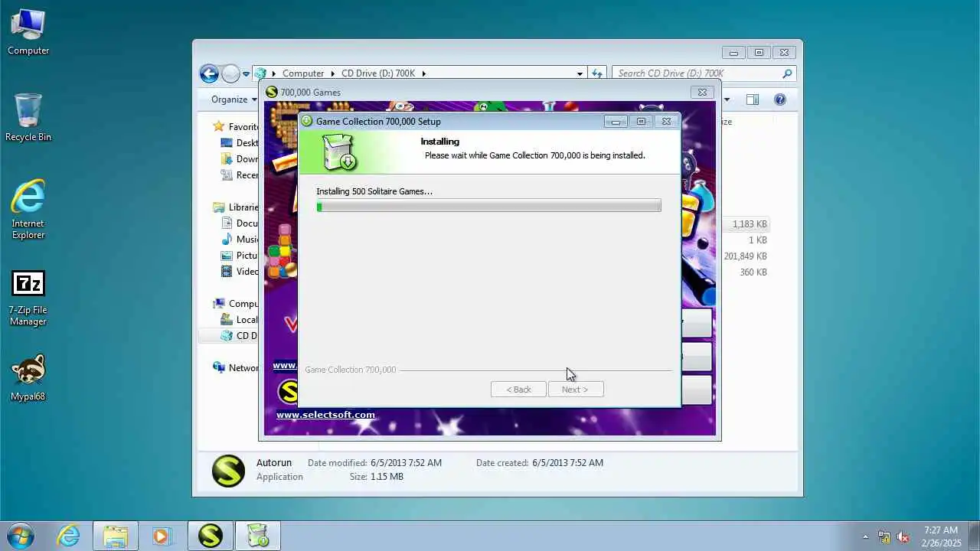Select Desktop in the navigation pane
This screenshot has height=551, width=980.
[x=239, y=143]
